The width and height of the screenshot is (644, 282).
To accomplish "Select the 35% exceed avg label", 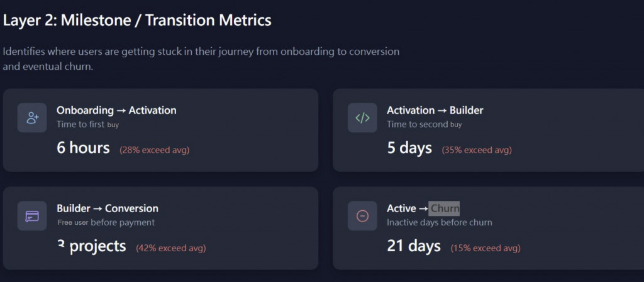I will coord(477,150).
